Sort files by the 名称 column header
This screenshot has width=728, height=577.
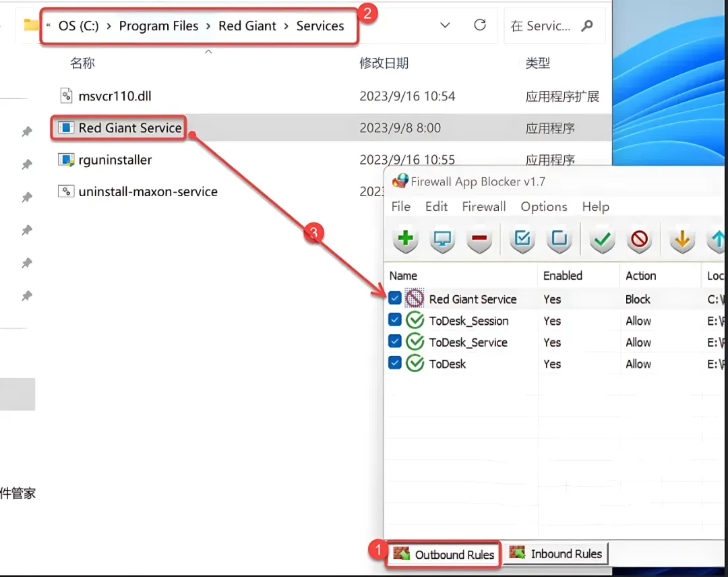[x=82, y=63]
